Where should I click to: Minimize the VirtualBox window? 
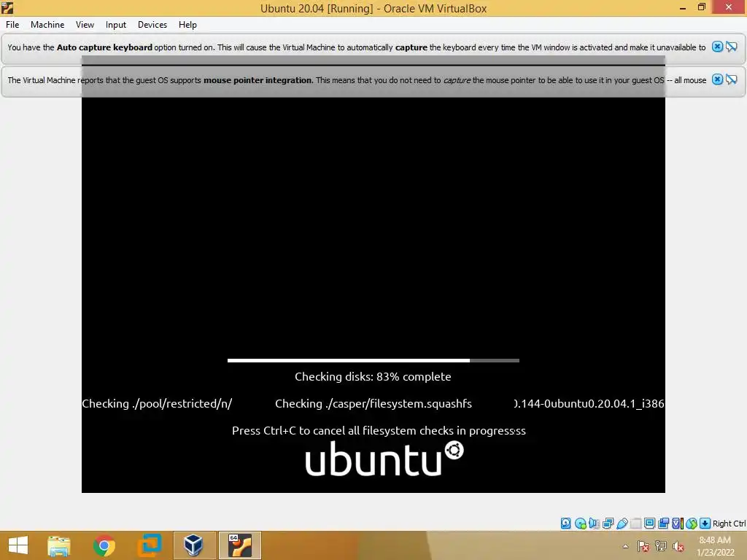point(682,7)
